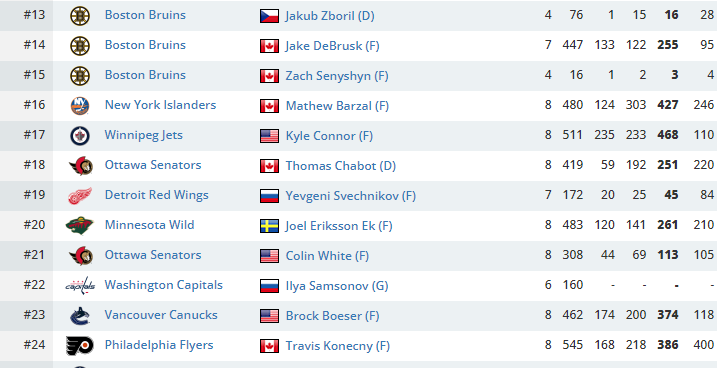
Task: Click the Bruins logo in row #14
Action: pyautogui.click(x=80, y=46)
